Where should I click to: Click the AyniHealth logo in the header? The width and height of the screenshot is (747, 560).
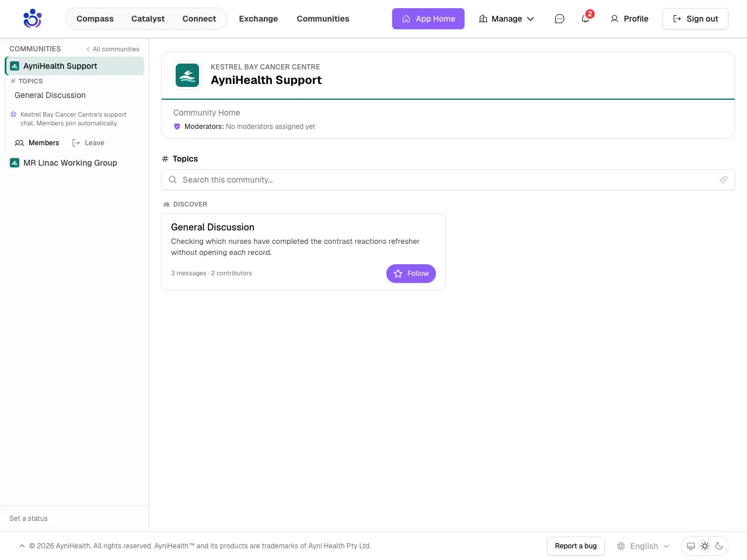pos(33,19)
